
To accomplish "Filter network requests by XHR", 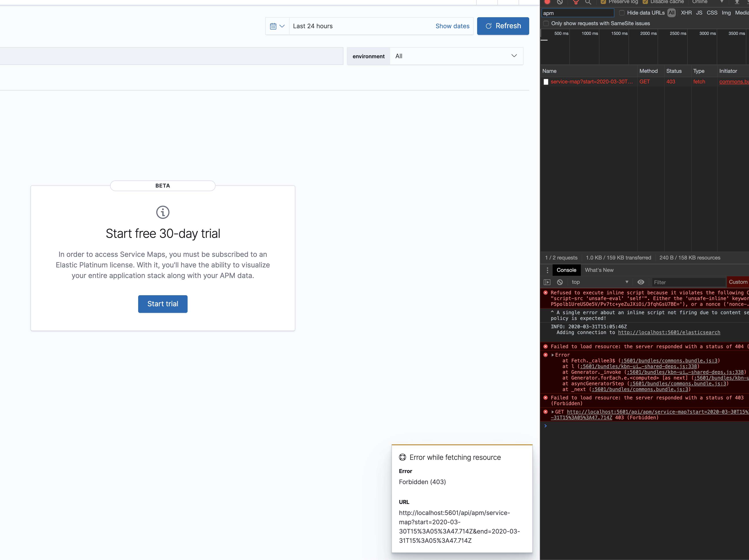I will pos(686,13).
